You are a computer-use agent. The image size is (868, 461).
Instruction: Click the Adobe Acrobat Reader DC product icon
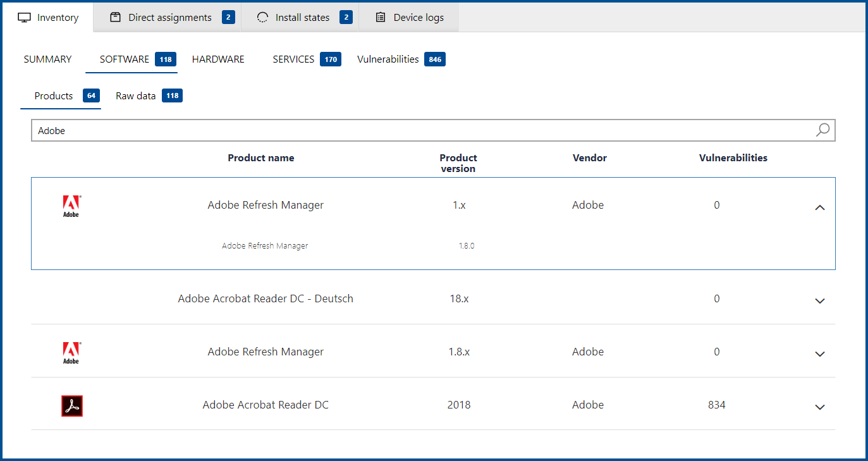(x=71, y=405)
